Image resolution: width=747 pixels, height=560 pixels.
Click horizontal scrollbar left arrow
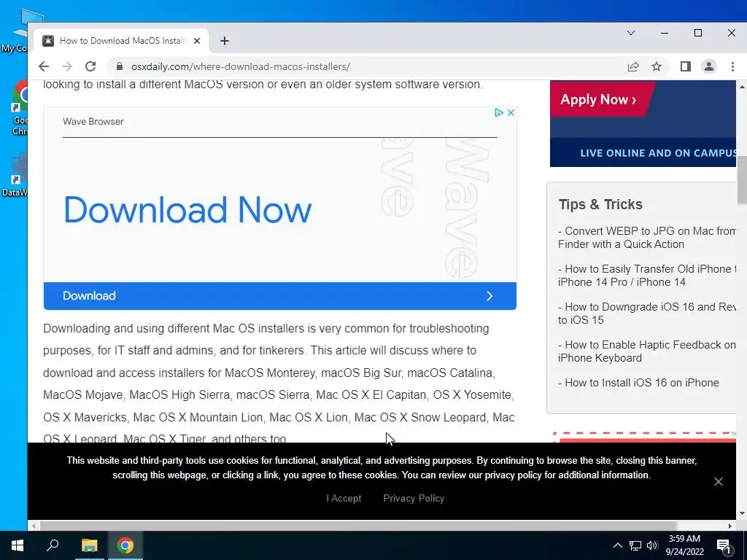pos(34,526)
